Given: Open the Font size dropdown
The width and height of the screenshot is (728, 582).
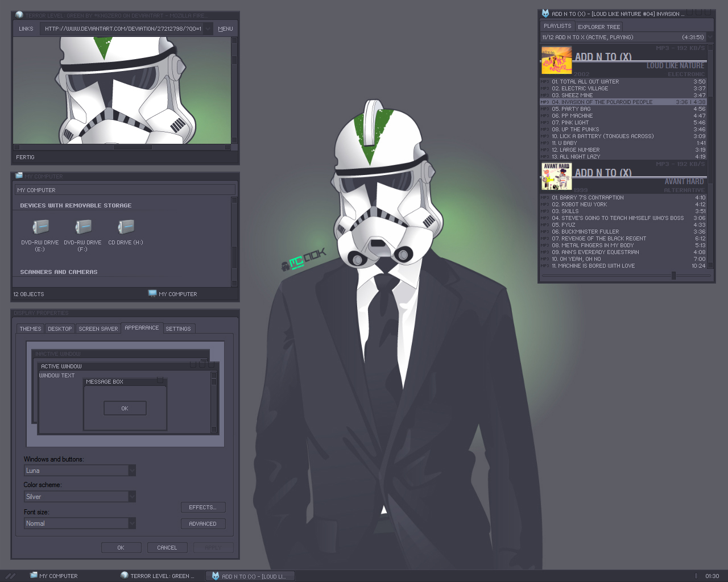Looking at the screenshot, I should tap(132, 523).
